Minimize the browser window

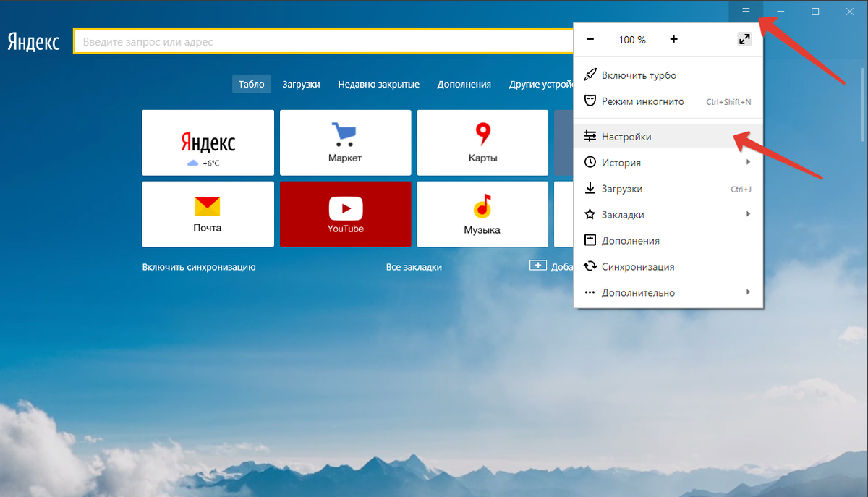[780, 11]
